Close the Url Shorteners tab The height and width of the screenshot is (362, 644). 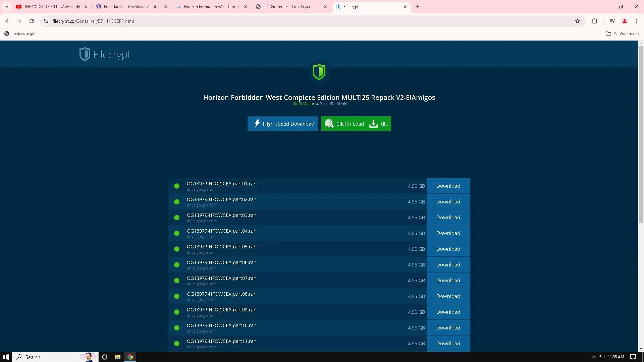pyautogui.click(x=325, y=7)
